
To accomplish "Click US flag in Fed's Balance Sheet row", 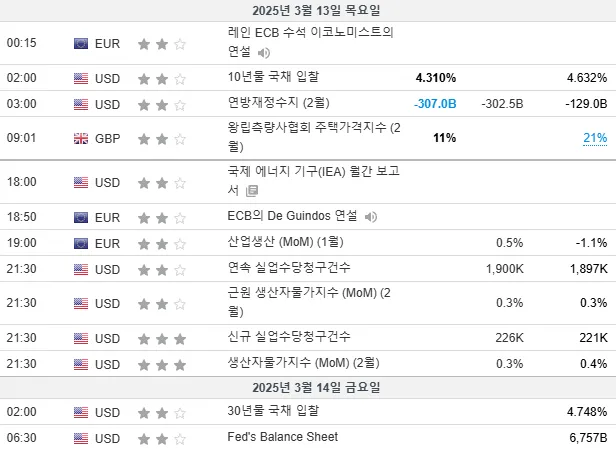I will click(81, 438).
